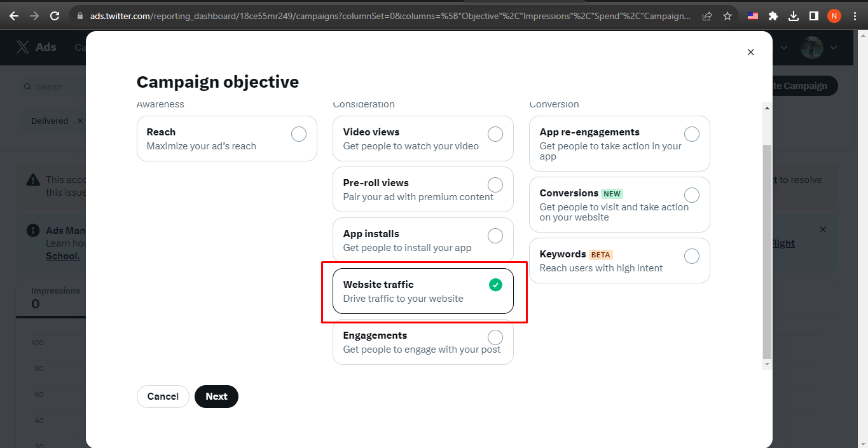Open the Chrome downloads icon
Viewport: 868px width, 448px height.
tap(793, 16)
